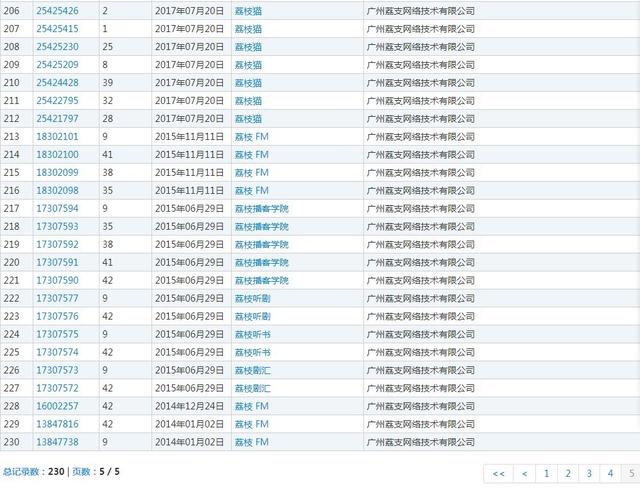Open registration number 13847738
Viewport: 640px width, 489px height.
(56, 442)
